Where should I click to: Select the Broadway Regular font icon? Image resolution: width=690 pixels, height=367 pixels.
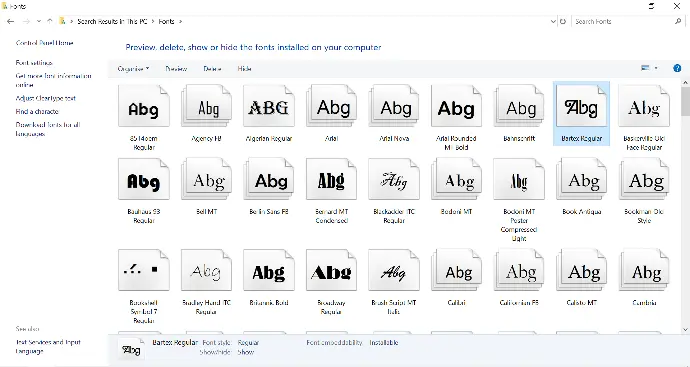click(331, 270)
